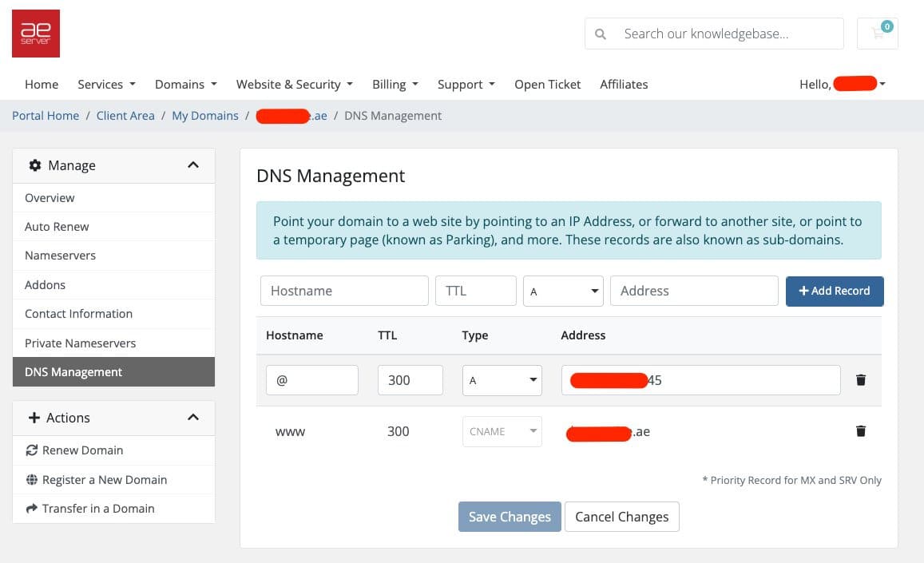Open the redacted .ae domain breadcrumb link

click(291, 116)
